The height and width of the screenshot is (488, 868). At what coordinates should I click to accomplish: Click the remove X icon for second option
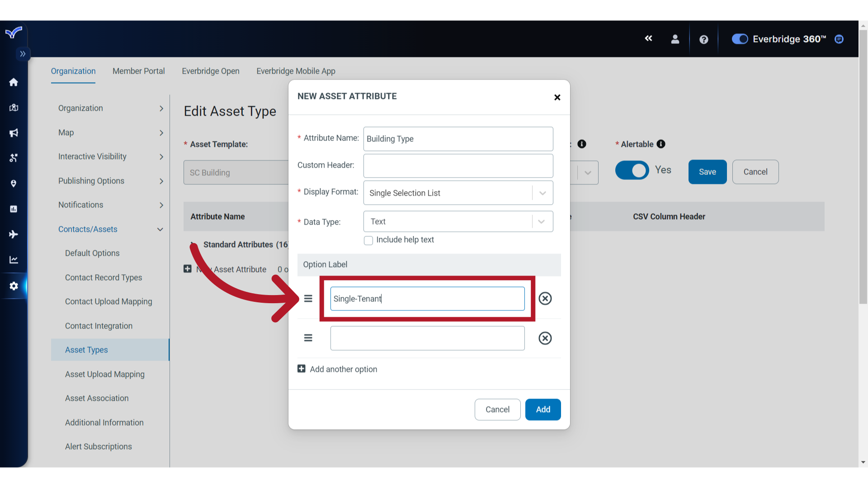(545, 338)
